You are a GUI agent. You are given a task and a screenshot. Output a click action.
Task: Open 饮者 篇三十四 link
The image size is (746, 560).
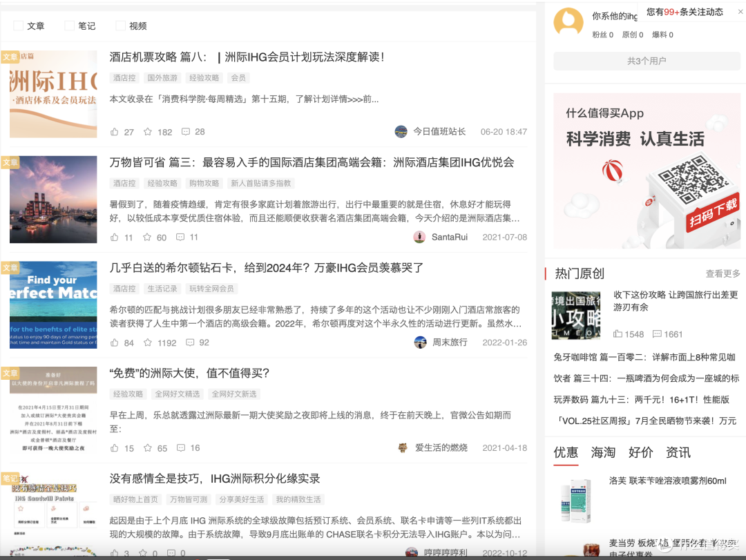(x=647, y=378)
